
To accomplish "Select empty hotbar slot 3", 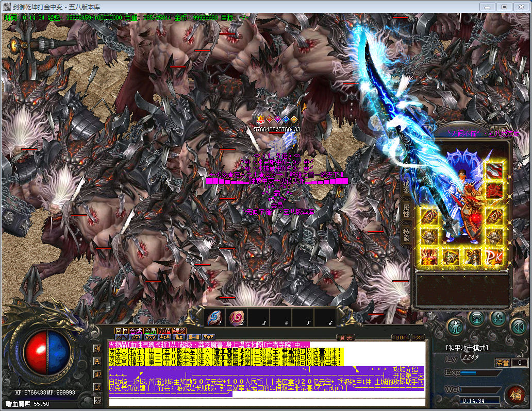I will (x=259, y=318).
